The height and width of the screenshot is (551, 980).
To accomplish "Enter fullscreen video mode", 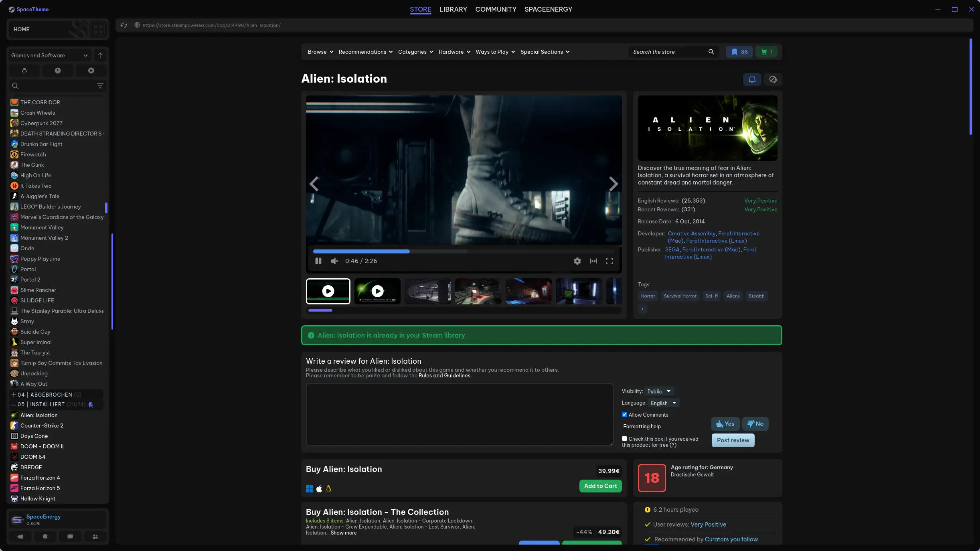I will [x=609, y=261].
